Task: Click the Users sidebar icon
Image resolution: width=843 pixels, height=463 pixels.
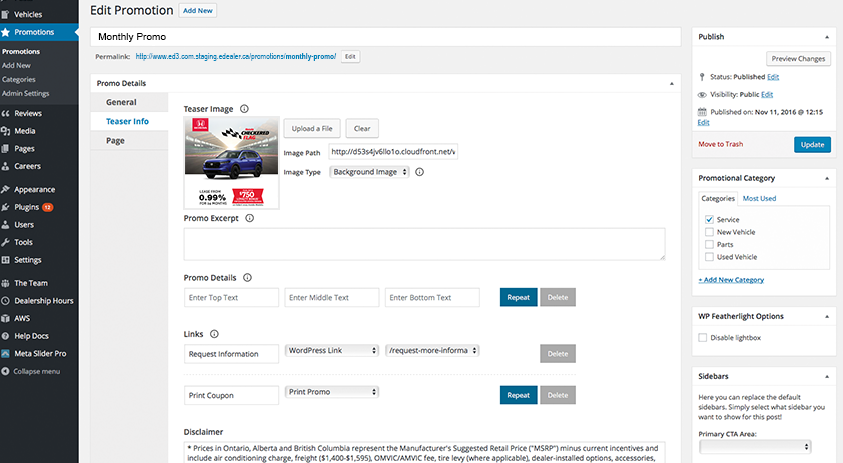Action: coord(5,225)
